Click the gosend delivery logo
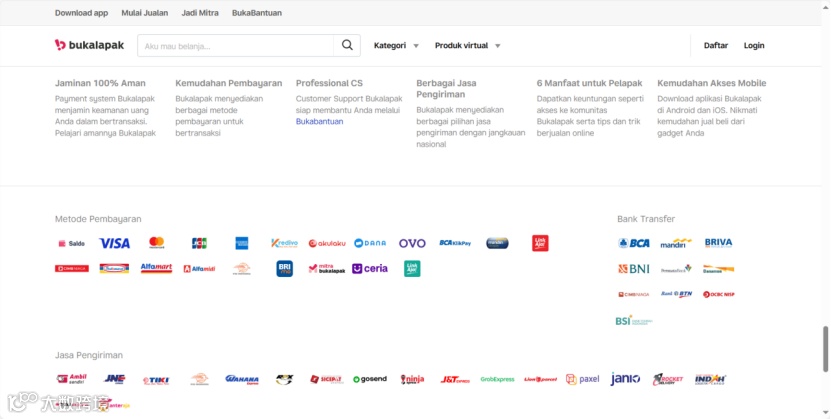The height and width of the screenshot is (419, 831). click(x=369, y=379)
